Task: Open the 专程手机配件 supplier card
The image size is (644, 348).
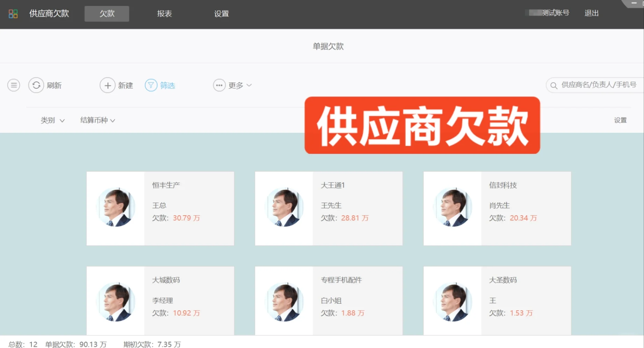Action: point(329,300)
